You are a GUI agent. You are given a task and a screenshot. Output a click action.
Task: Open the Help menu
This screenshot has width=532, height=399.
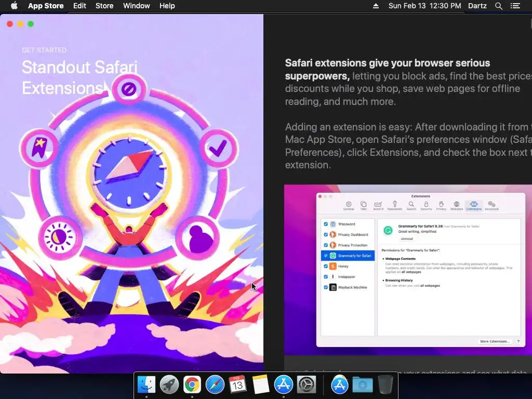pyautogui.click(x=167, y=6)
